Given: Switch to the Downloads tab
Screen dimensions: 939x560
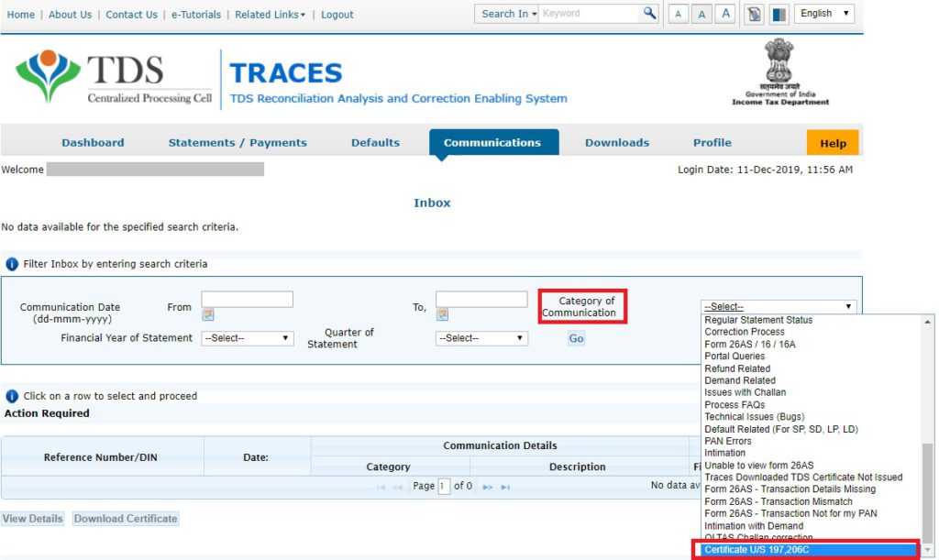Looking at the screenshot, I should click(616, 143).
